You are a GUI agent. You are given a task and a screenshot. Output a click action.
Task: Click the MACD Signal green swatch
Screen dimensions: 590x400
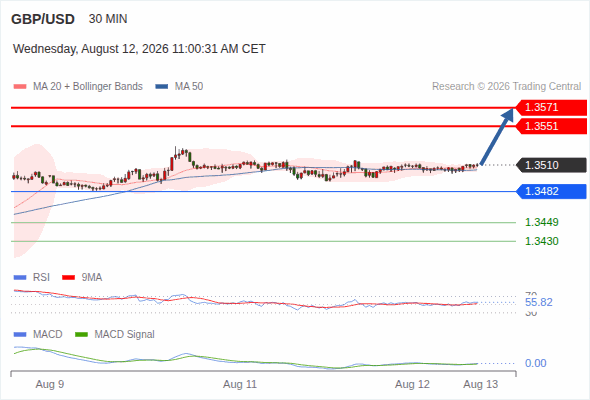81,335
